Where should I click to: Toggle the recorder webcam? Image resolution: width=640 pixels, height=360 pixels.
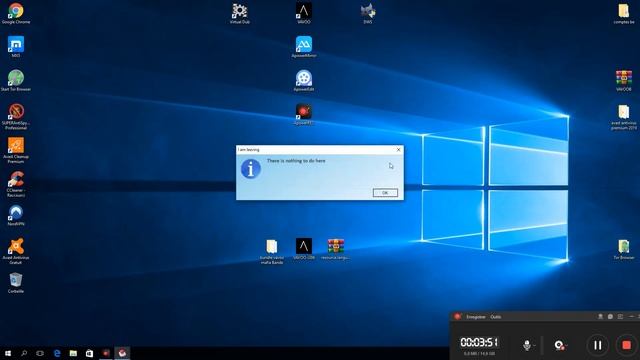pyautogui.click(x=559, y=345)
